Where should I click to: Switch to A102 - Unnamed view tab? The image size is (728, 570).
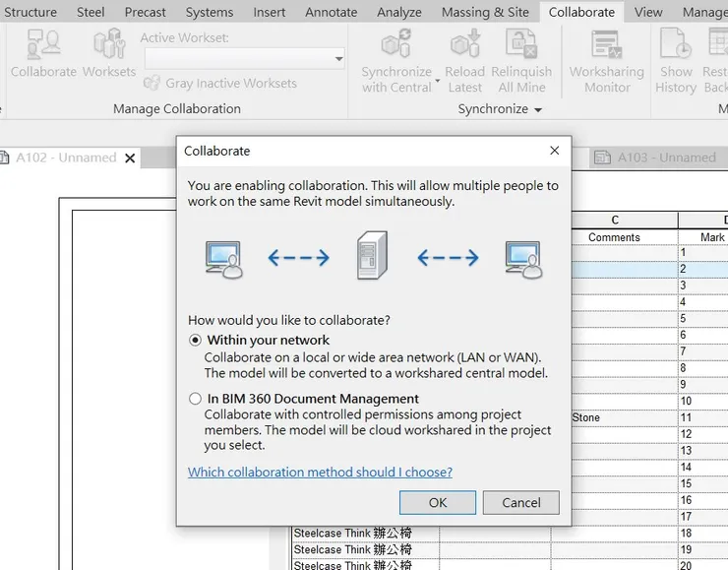pos(66,158)
